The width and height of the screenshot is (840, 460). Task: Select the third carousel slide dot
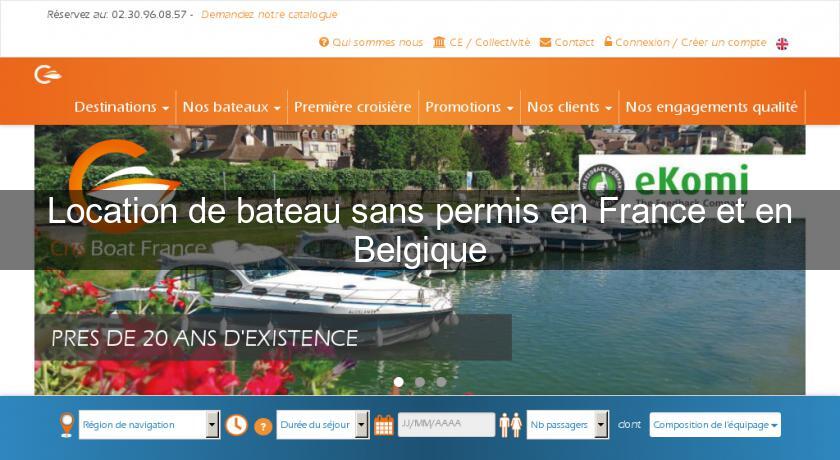(441, 382)
